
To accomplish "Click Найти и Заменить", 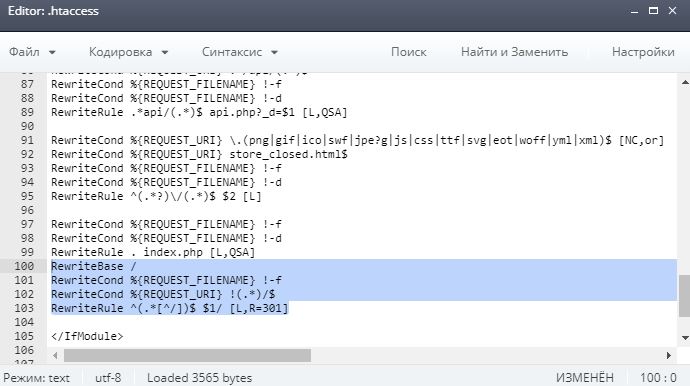I will tap(514, 52).
